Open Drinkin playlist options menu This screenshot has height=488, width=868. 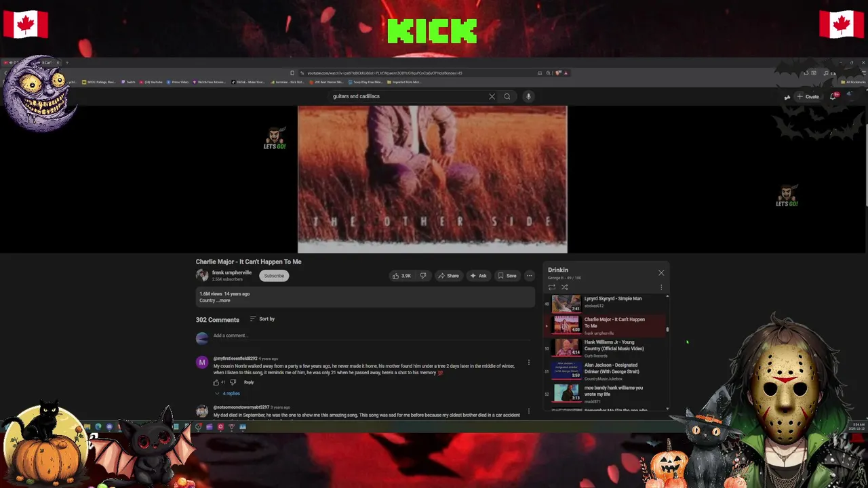[x=661, y=287]
